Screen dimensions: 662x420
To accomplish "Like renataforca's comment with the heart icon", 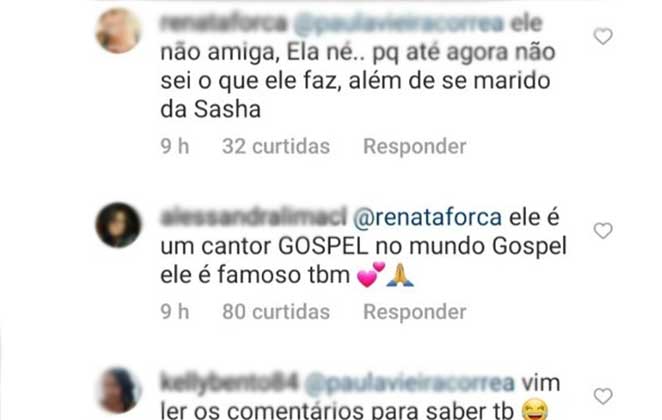I will coord(603,36).
